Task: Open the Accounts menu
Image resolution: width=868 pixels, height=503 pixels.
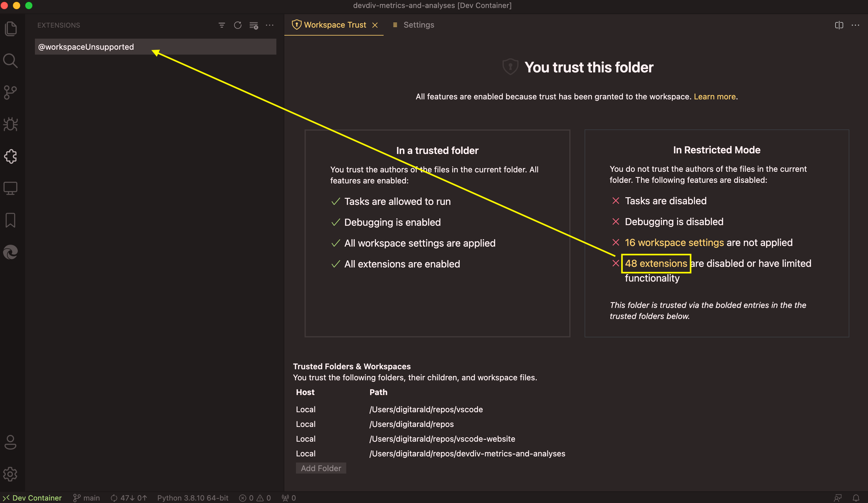Action: (10, 443)
